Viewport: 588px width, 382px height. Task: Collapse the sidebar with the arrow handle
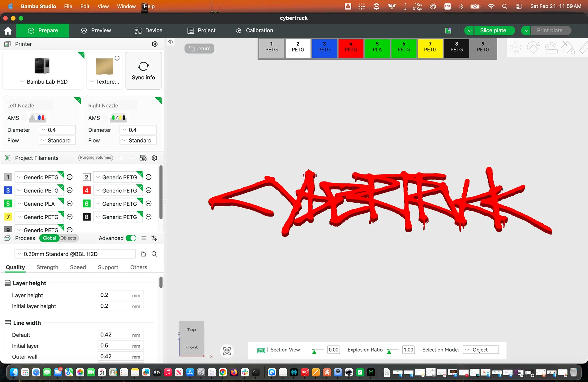point(171,42)
